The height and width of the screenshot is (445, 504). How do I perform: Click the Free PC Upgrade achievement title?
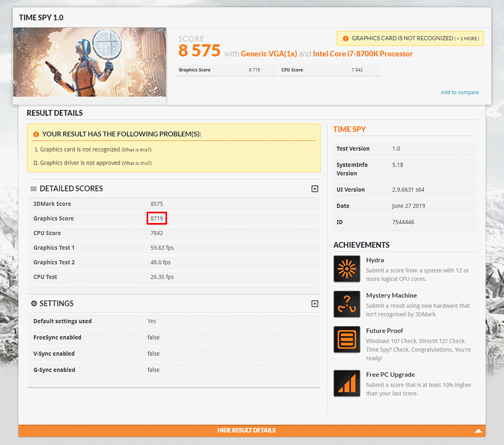click(390, 375)
